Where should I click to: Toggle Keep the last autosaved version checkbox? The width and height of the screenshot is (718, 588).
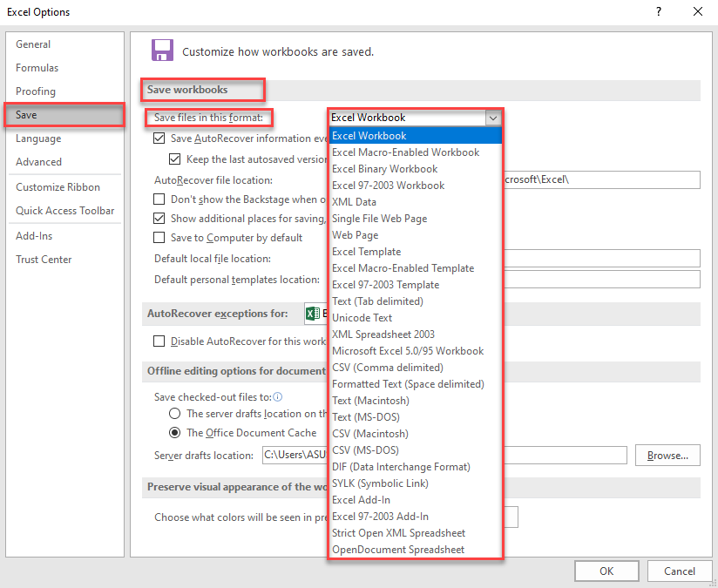174,159
